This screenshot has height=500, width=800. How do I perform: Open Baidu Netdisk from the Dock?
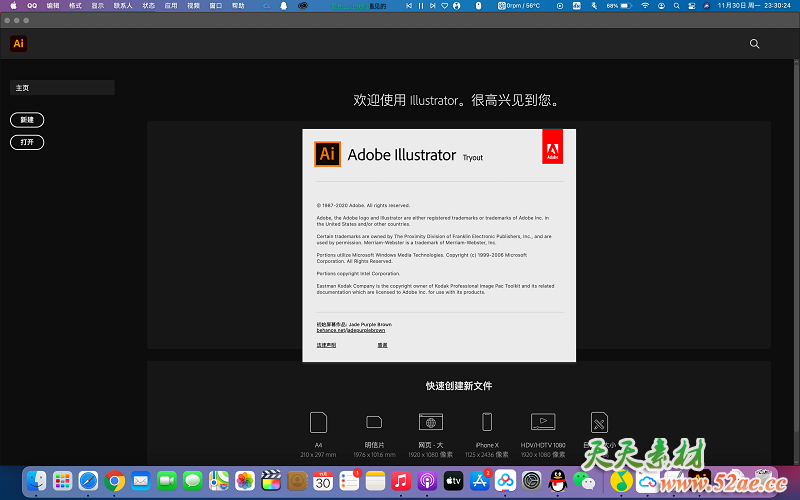pos(505,481)
